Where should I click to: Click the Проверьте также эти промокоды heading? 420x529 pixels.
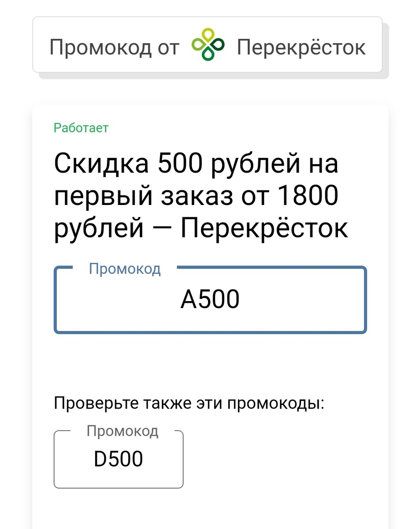coord(189,403)
